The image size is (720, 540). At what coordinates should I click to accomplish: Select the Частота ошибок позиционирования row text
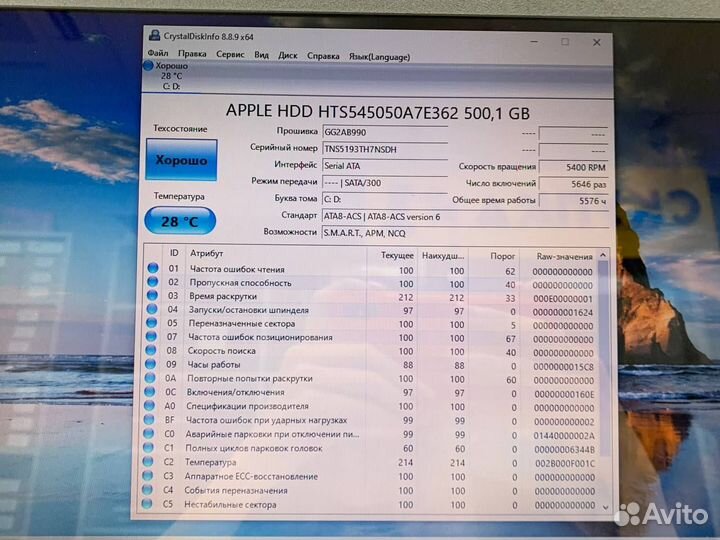pyautogui.click(x=260, y=337)
